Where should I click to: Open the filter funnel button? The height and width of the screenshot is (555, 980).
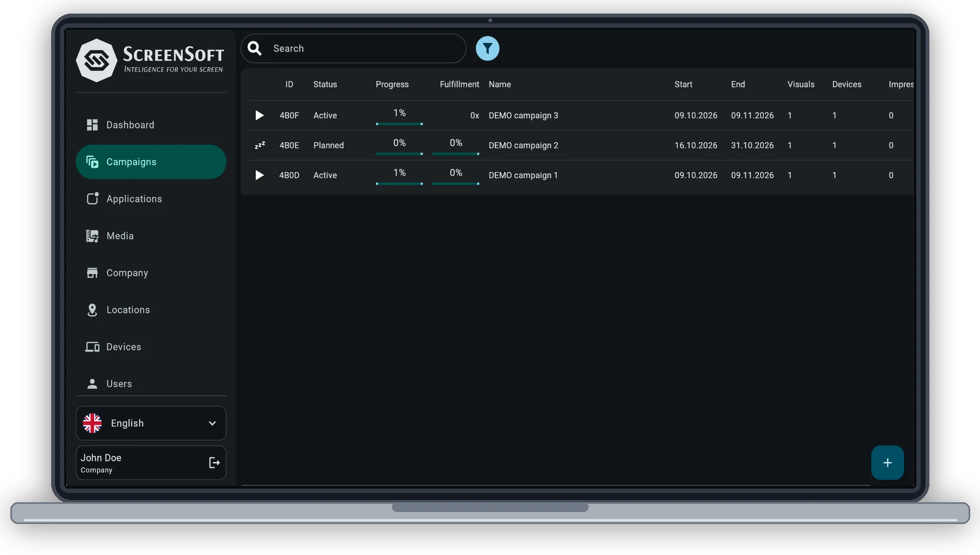pos(487,48)
